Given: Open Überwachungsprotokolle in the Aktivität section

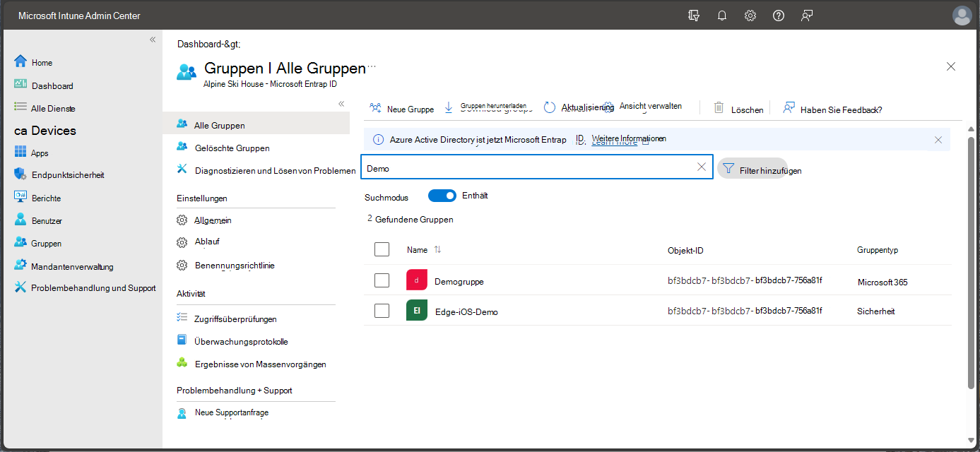Looking at the screenshot, I should coord(241,342).
